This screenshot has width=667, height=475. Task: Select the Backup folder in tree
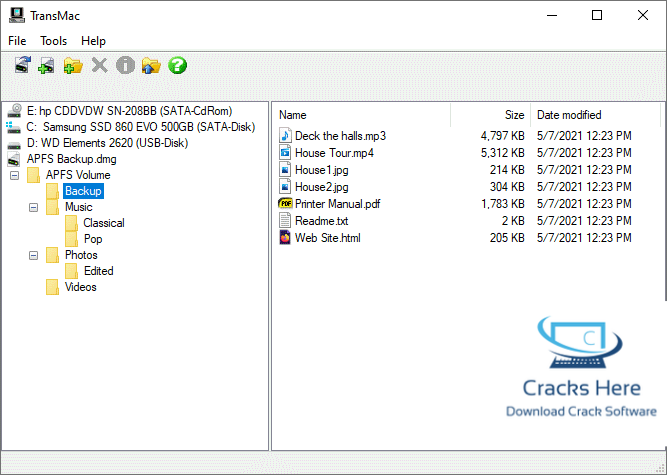(x=83, y=191)
